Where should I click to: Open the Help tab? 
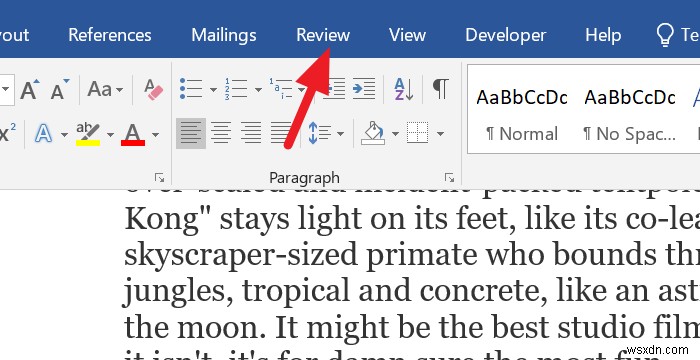click(x=603, y=35)
